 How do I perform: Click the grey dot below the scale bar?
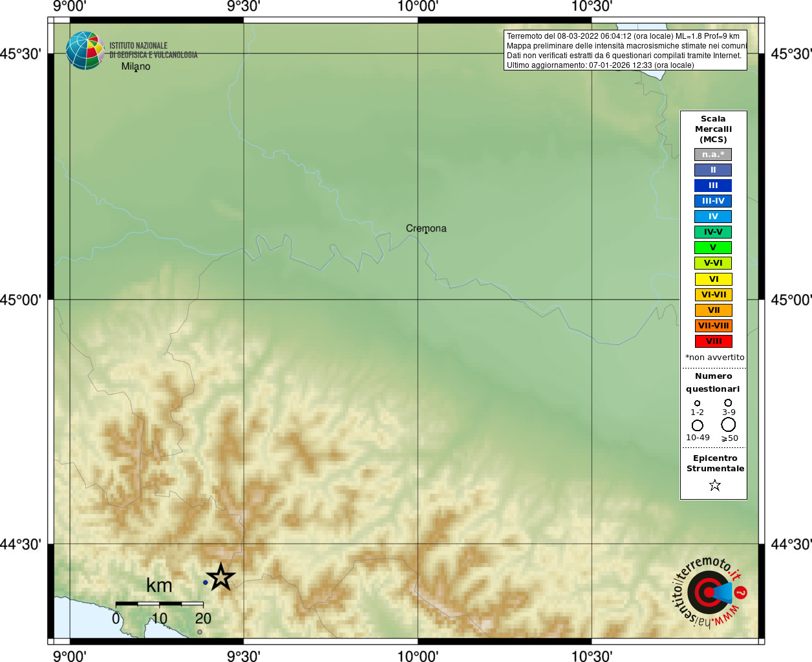[x=200, y=632]
